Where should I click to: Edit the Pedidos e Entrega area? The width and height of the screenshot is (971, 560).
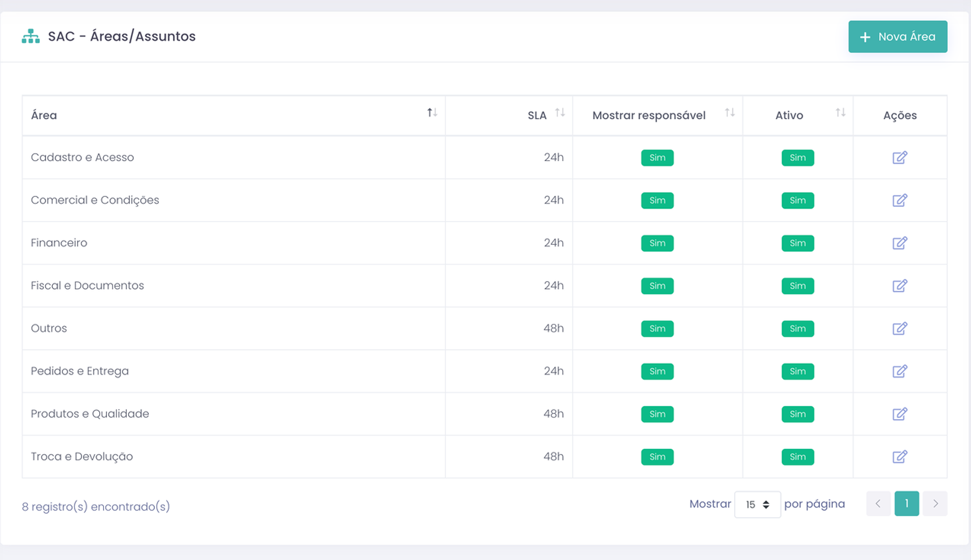click(900, 371)
